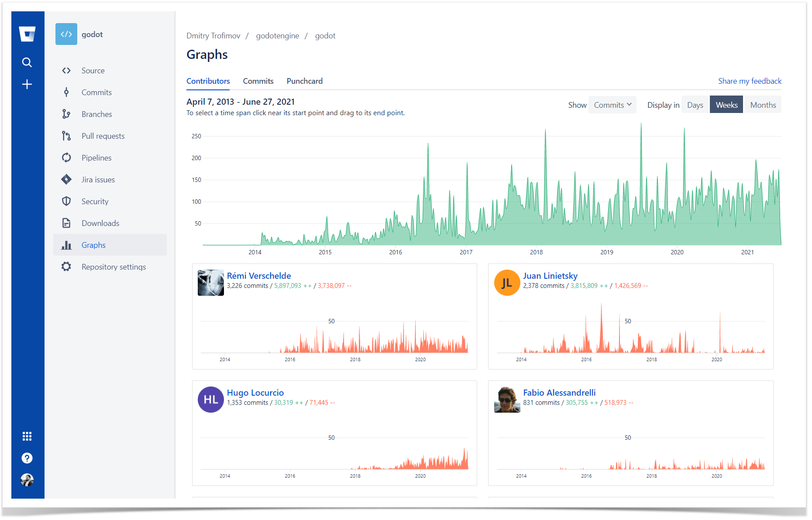
Task: Click the profile avatar in the blue sidebar
Action: pos(27,480)
